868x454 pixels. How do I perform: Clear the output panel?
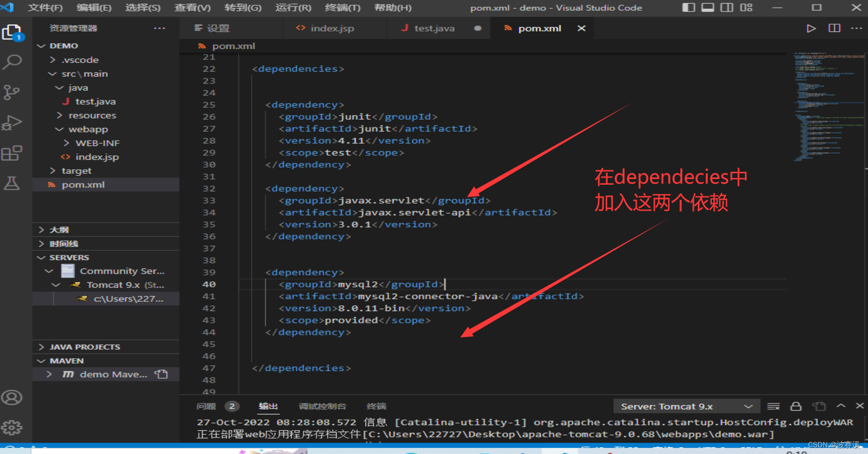tap(774, 407)
